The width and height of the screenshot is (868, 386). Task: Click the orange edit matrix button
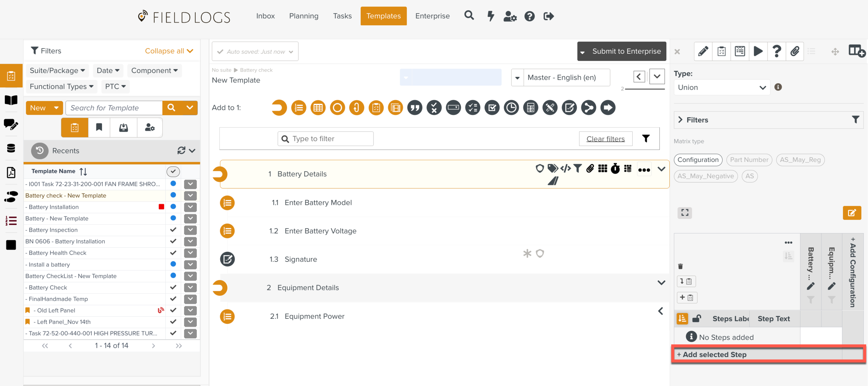[x=852, y=213]
